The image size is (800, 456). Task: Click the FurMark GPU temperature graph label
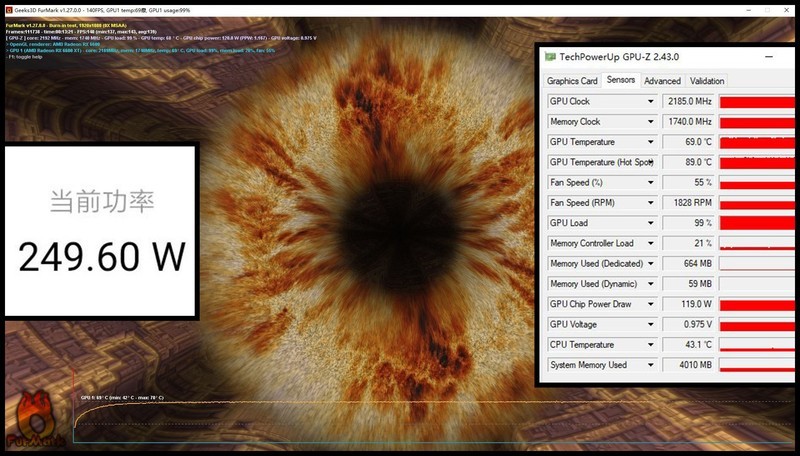(122, 397)
